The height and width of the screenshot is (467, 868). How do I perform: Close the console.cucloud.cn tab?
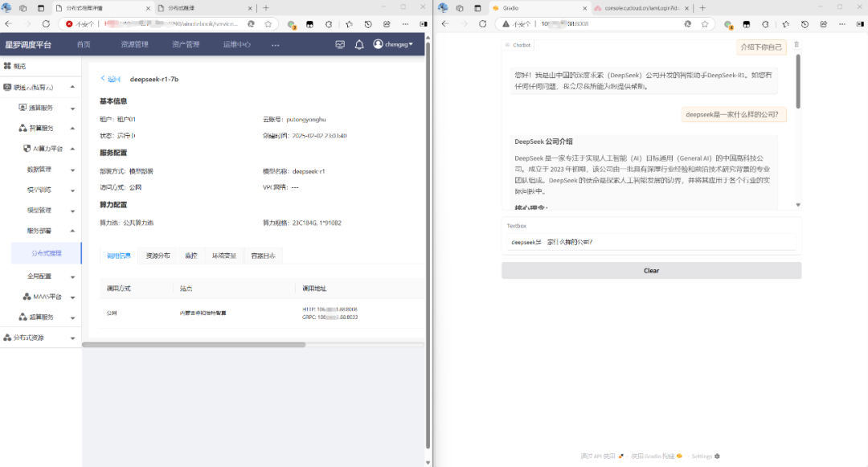click(x=686, y=8)
